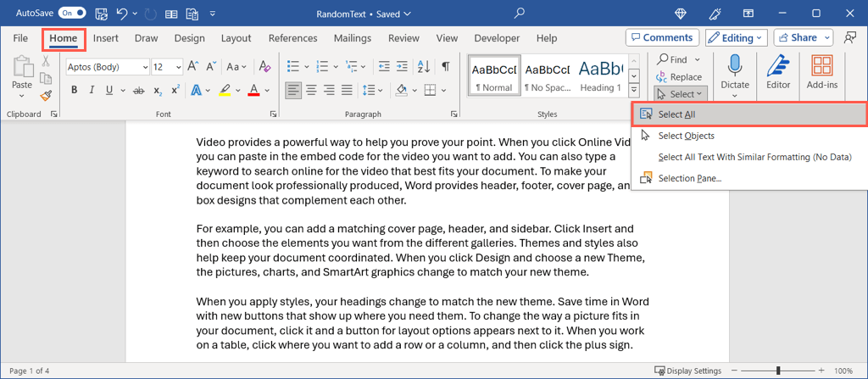Click the Replace button
The width and height of the screenshot is (868, 379).
click(x=679, y=77)
